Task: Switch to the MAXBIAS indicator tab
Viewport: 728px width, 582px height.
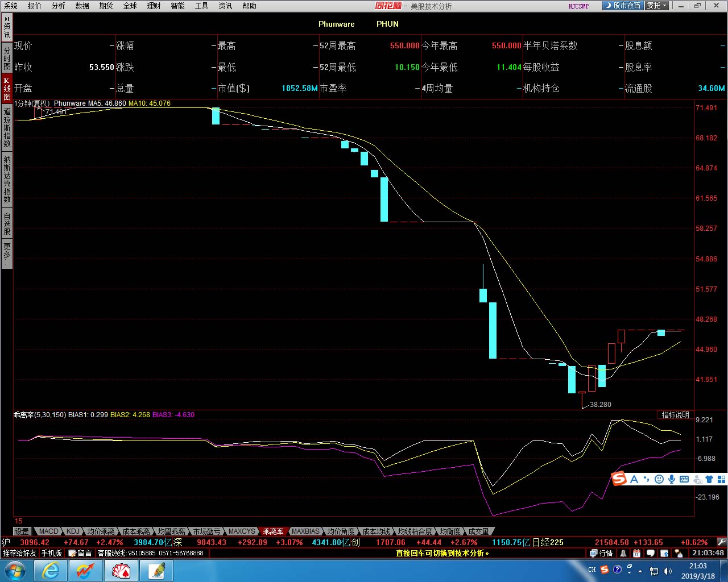Action: point(306,531)
